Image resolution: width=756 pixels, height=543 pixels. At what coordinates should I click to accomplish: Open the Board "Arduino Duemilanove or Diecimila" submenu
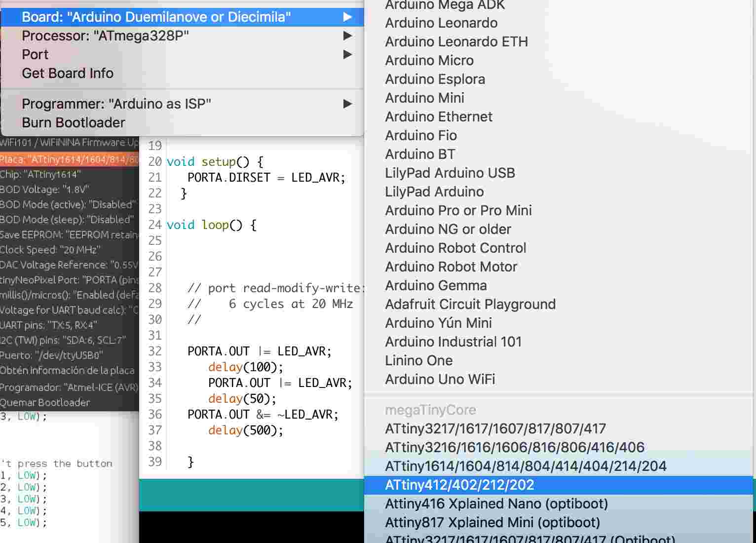[182, 17]
